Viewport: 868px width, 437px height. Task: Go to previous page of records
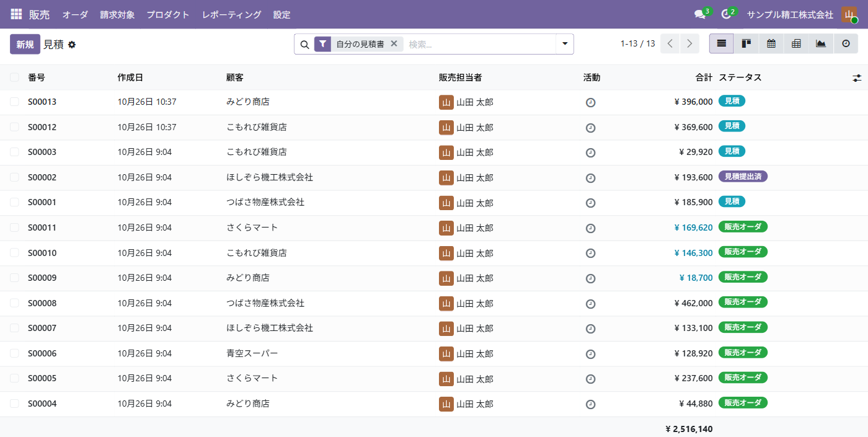(x=670, y=43)
